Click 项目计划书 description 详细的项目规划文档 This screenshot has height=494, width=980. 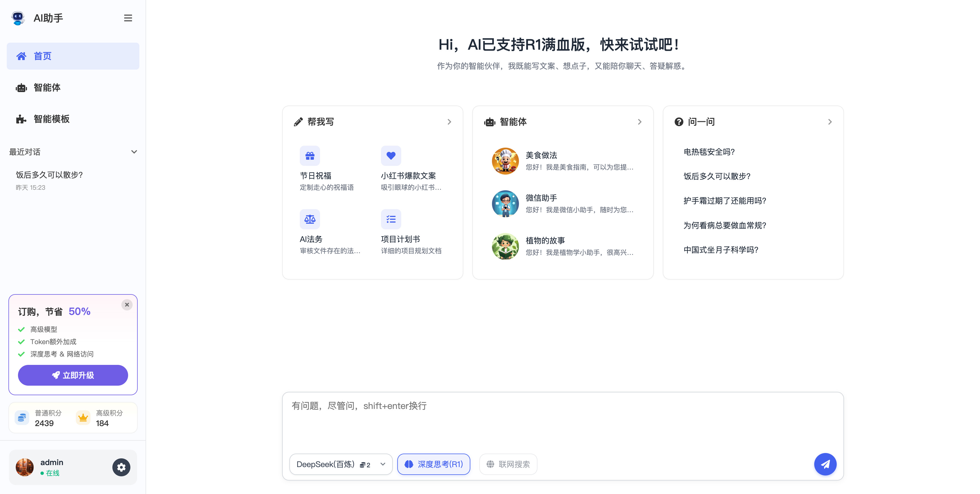click(x=411, y=251)
